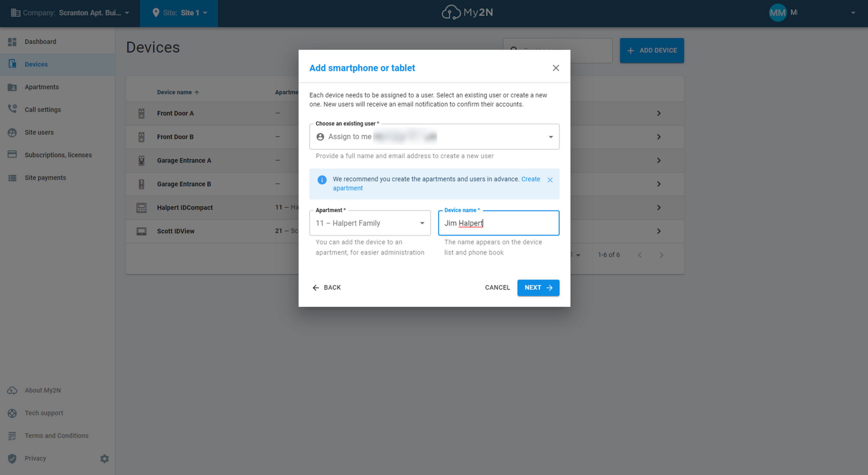Open Garage Entrance A row chevron
The image size is (868, 475).
(659, 161)
